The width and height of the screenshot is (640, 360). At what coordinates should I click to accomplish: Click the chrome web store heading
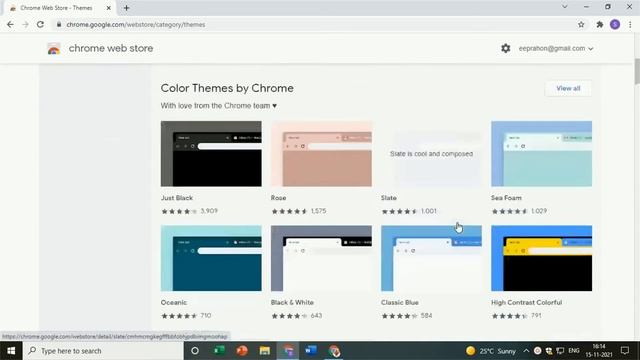(111, 48)
